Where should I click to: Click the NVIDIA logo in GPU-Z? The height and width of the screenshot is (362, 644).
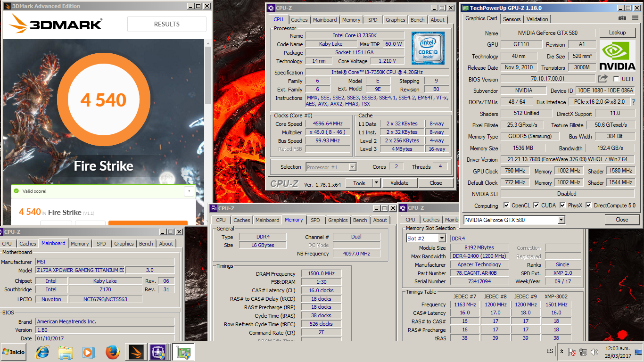(x=618, y=57)
